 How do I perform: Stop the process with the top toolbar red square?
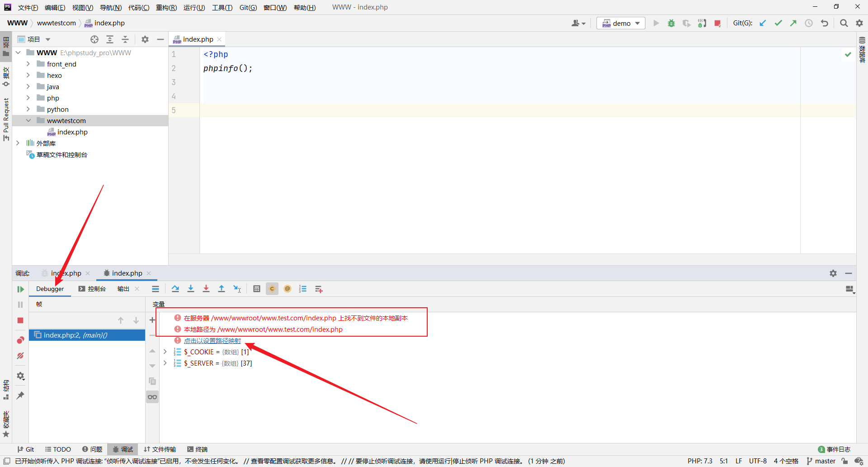pyautogui.click(x=717, y=23)
